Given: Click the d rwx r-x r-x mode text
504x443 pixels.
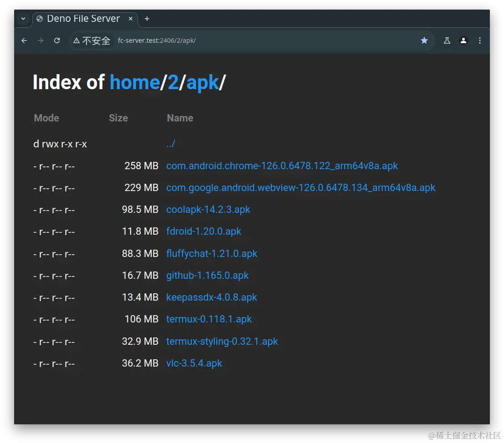Looking at the screenshot, I should tap(60, 144).
